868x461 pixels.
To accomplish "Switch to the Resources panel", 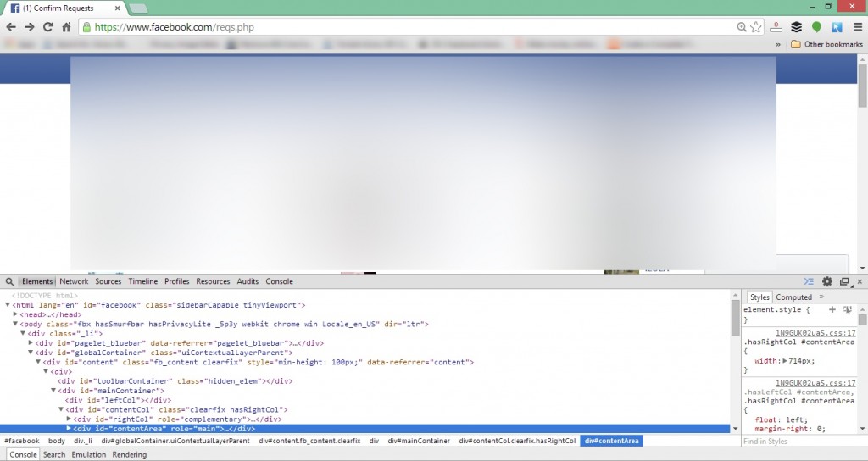I will tap(213, 281).
